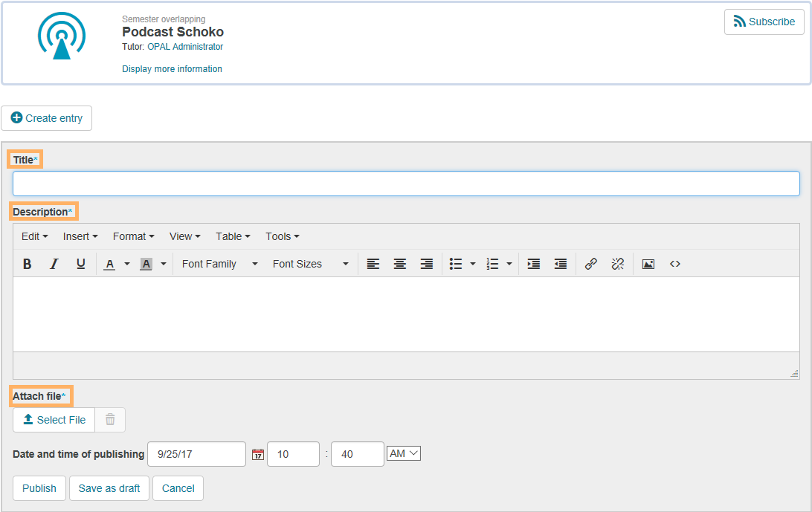Follow the Display more information link
Image resolution: width=812 pixels, height=512 pixels.
pyautogui.click(x=172, y=69)
